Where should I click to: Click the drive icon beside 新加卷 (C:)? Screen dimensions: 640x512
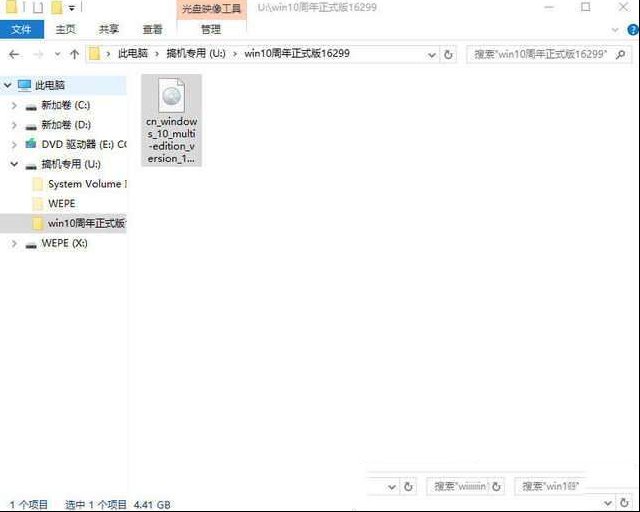coord(31,107)
